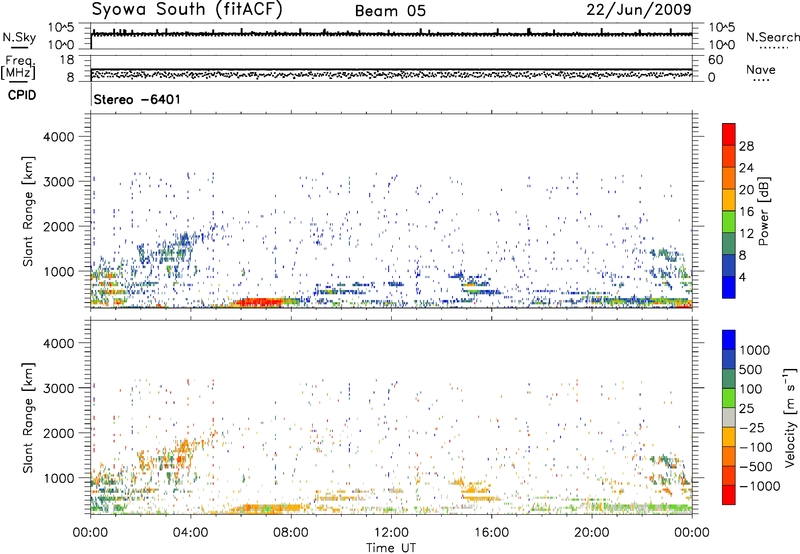Click the '28' Power colorbar value
800x554 pixels.
746,146
